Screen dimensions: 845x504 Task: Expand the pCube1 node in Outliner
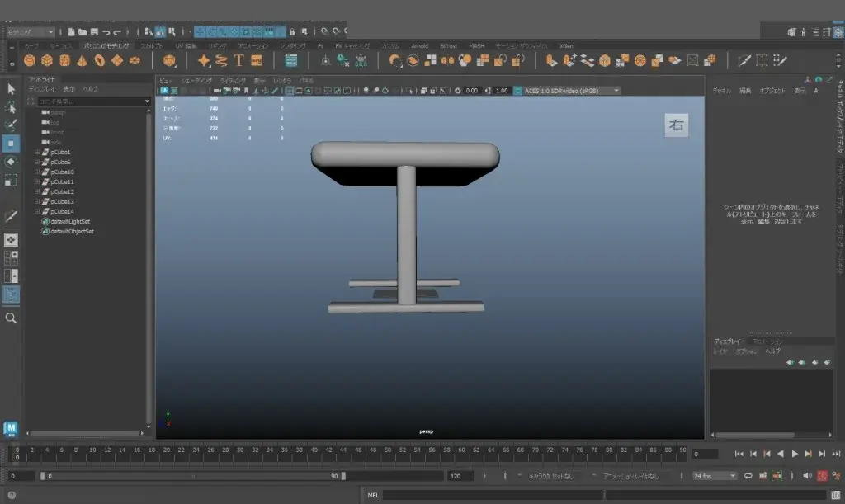(x=37, y=153)
